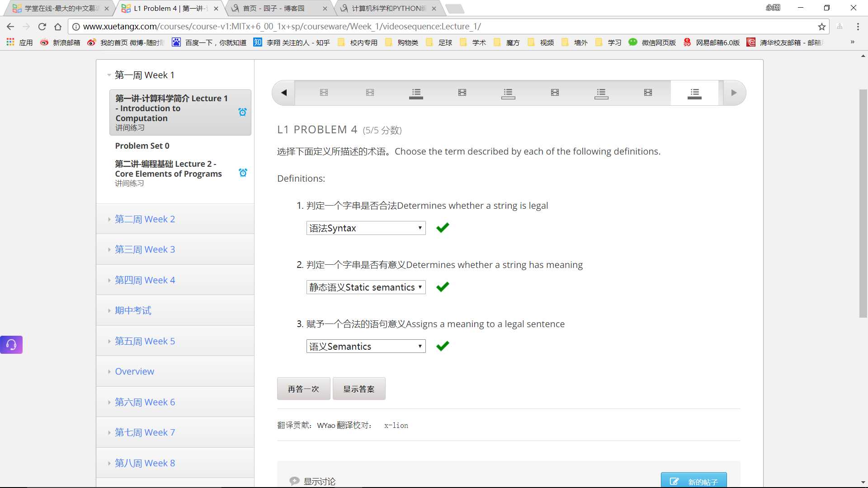
Task: Open the eighth unit, a video, in the sequence bar
Action: 648,93
